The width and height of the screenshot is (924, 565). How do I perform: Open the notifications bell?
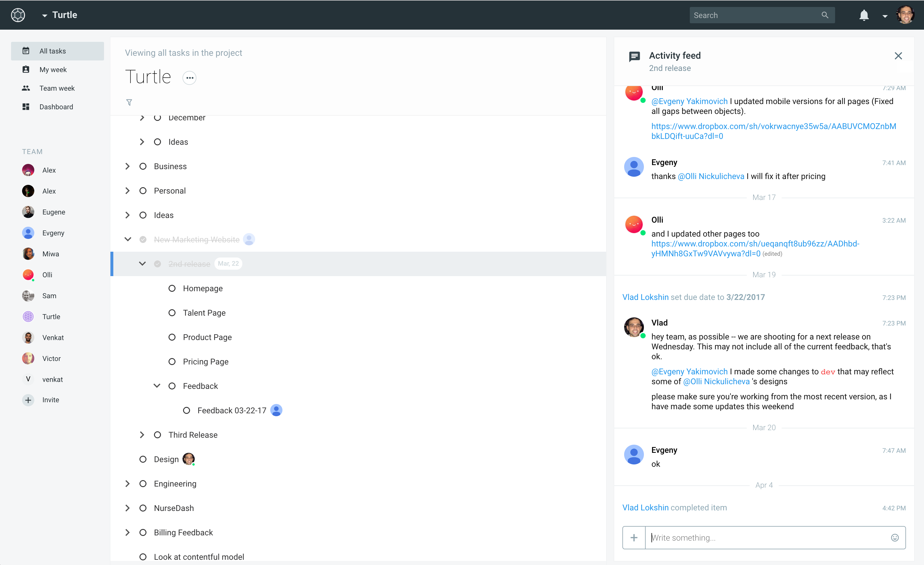click(x=864, y=15)
